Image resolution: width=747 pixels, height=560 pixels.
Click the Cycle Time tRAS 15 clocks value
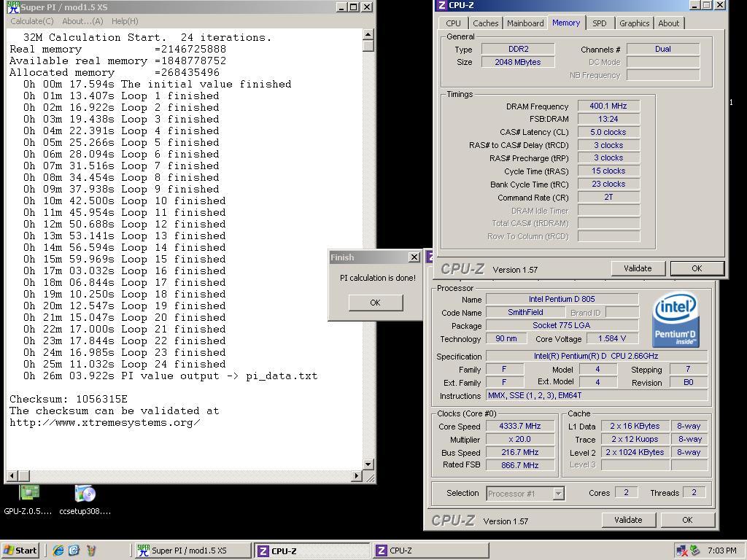click(608, 171)
